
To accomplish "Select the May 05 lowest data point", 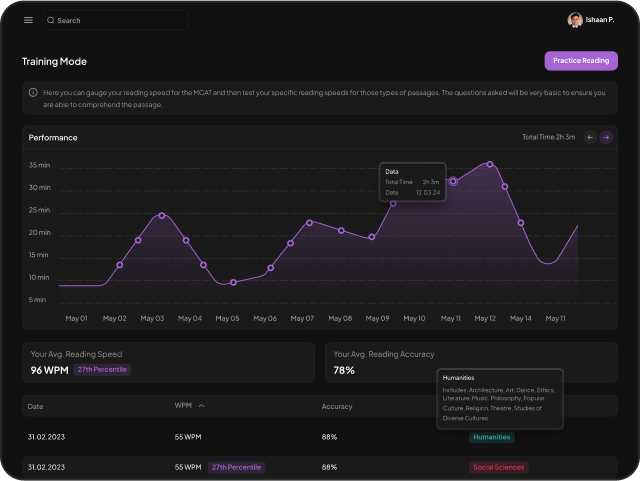I will point(233,282).
